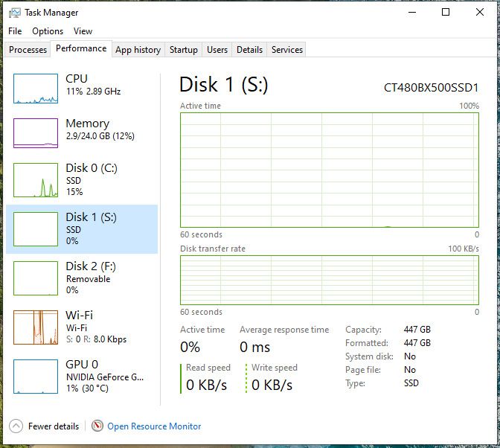Click the Fewer details collapse arrow icon

tap(16, 426)
